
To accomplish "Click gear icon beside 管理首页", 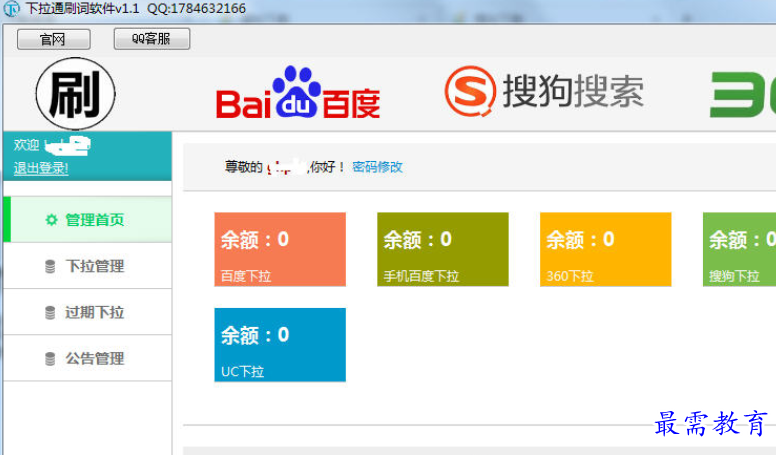I will [51, 219].
